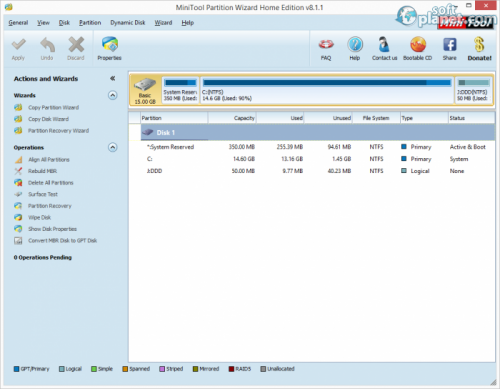Open the Wizard menu

click(163, 23)
